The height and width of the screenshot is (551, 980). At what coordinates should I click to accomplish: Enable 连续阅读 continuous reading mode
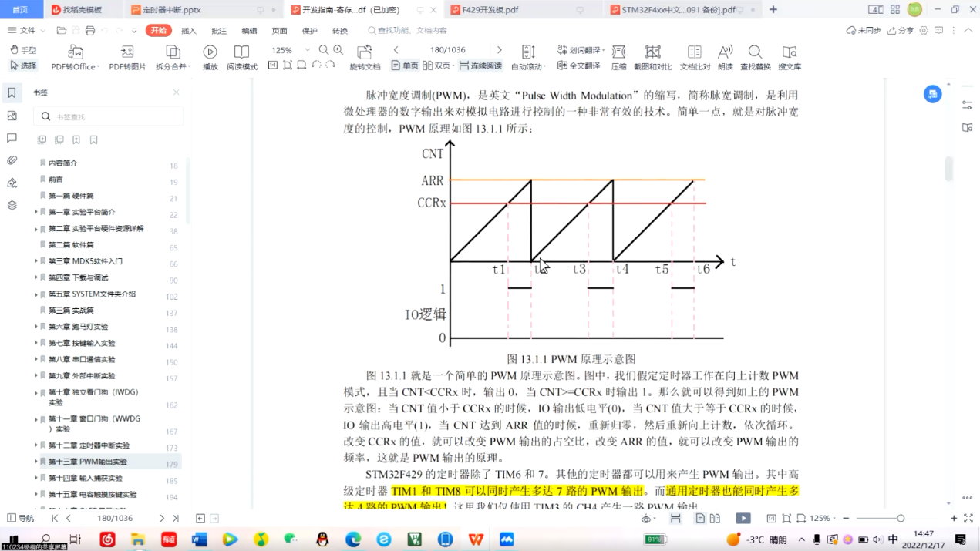coord(480,66)
